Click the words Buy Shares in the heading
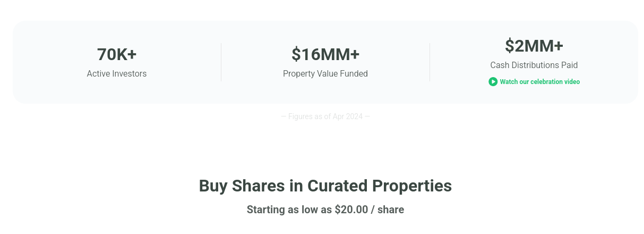 coord(241,186)
